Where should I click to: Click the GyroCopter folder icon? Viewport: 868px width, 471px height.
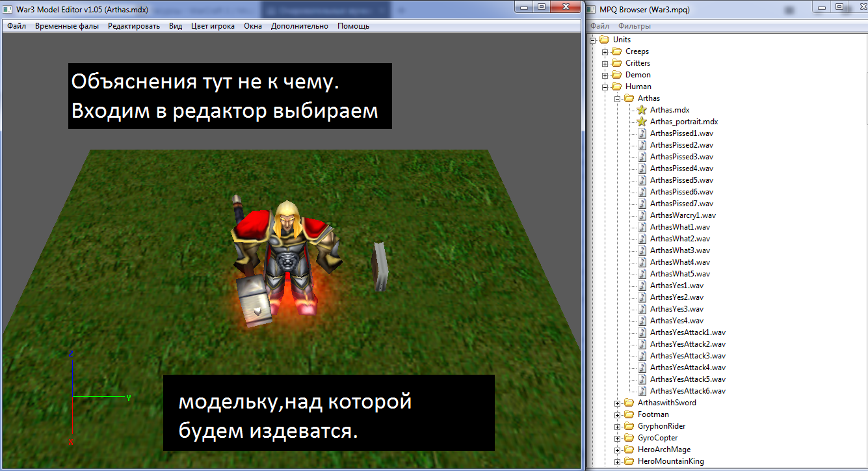(x=629, y=438)
